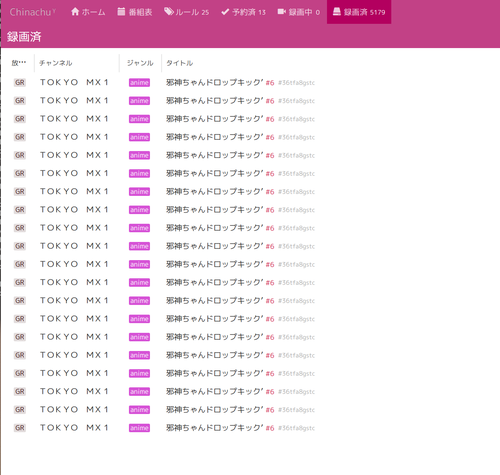This screenshot has height=475, width=500.
Task: Click the house icon for ホーム
Action: [75, 12]
